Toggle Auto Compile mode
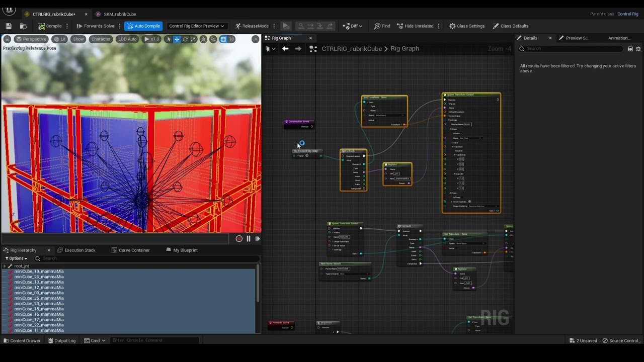 click(143, 26)
